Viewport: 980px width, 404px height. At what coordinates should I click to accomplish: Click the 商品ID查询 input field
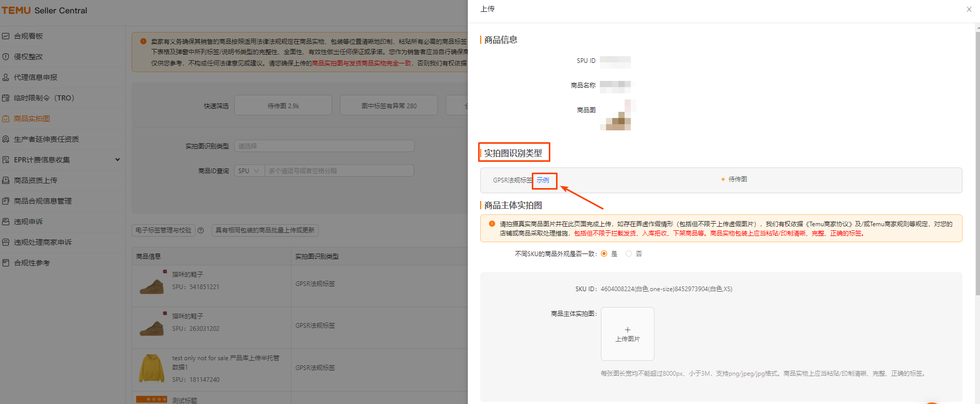[339, 171]
